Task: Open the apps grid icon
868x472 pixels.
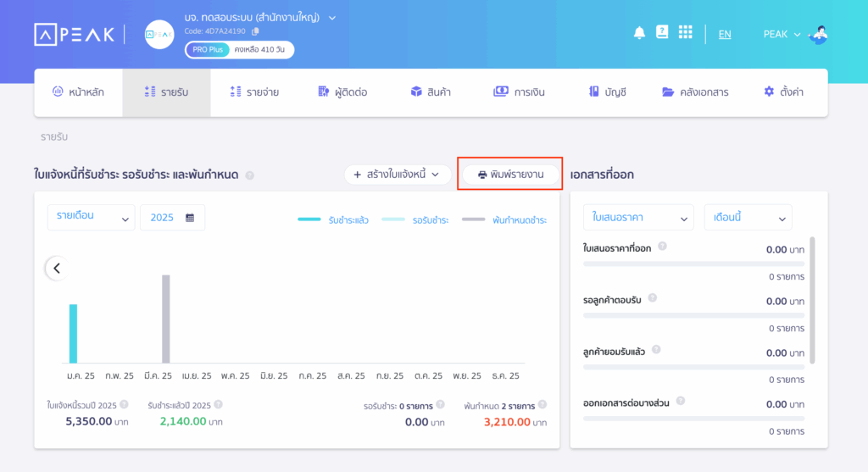Action: click(x=685, y=33)
